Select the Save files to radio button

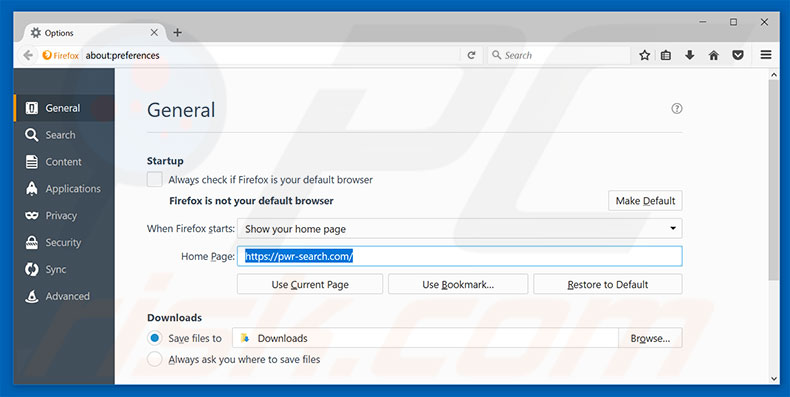point(155,338)
